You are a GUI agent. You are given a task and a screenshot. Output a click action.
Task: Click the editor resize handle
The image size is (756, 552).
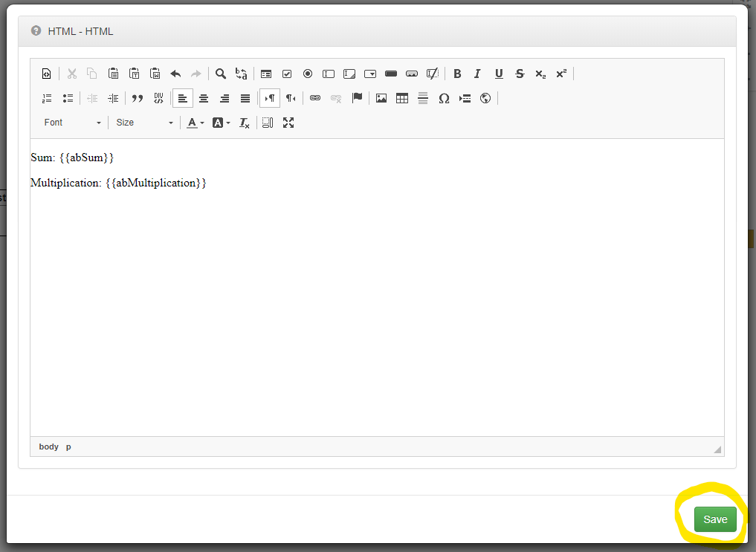pyautogui.click(x=717, y=449)
